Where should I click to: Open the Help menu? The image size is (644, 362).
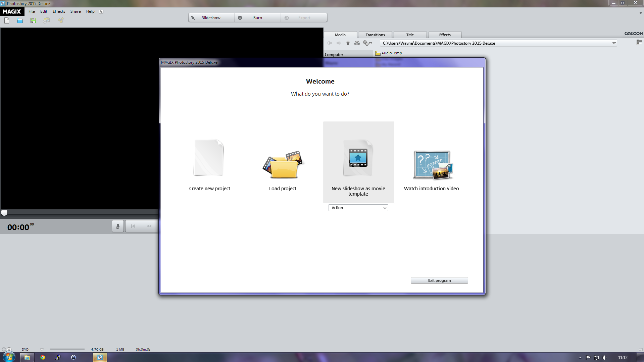(90, 11)
